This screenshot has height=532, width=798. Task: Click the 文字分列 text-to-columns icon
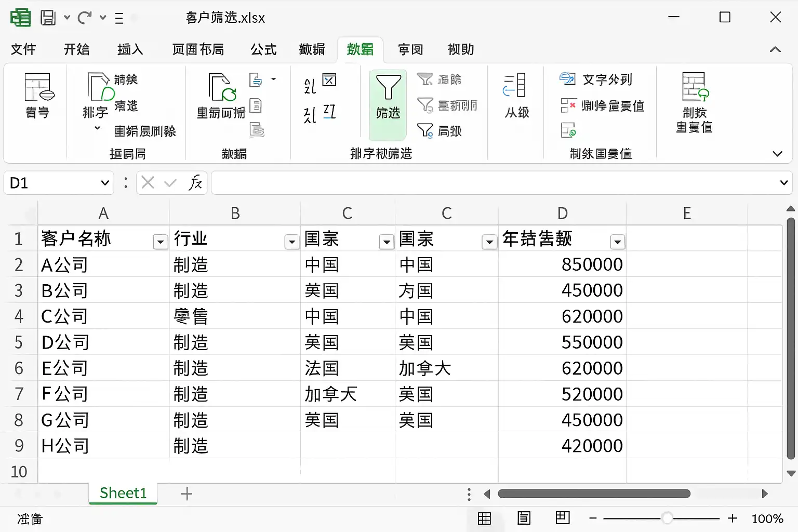pyautogui.click(x=567, y=79)
